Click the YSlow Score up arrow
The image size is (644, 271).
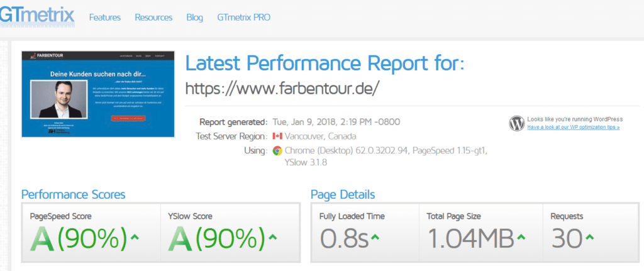[x=272, y=237]
